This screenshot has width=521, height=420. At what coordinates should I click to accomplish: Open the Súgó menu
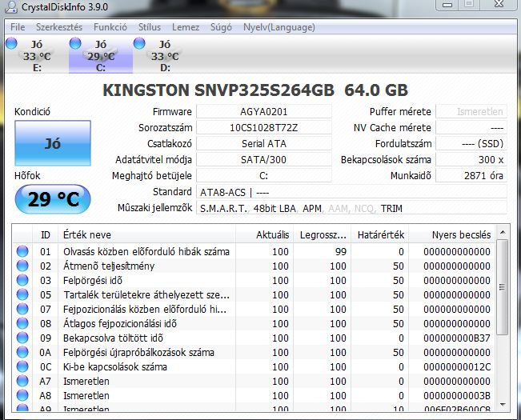[x=221, y=27]
